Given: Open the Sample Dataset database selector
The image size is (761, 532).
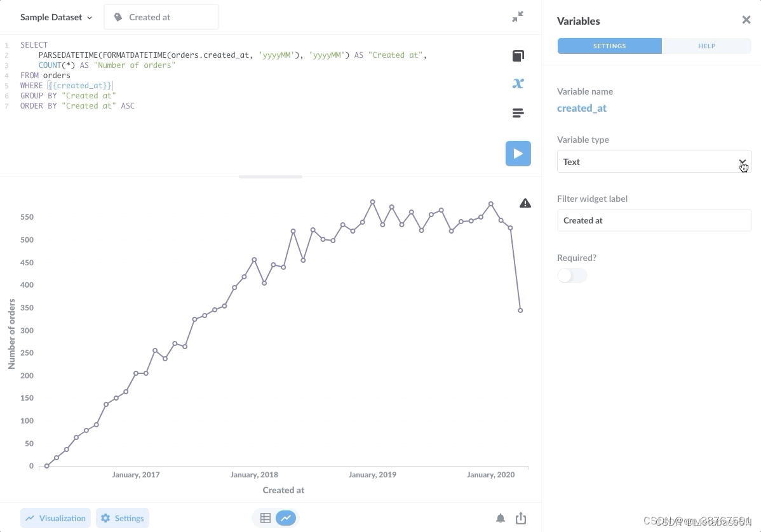Looking at the screenshot, I should (56, 18).
